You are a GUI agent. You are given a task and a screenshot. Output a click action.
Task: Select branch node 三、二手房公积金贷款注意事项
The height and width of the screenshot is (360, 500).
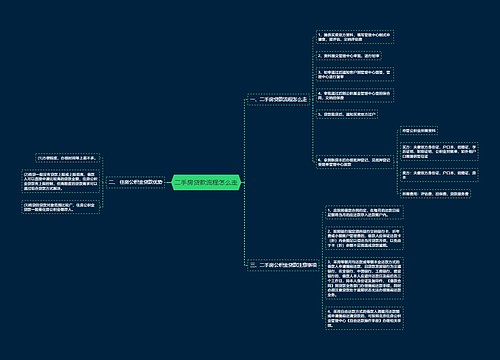click(283, 265)
